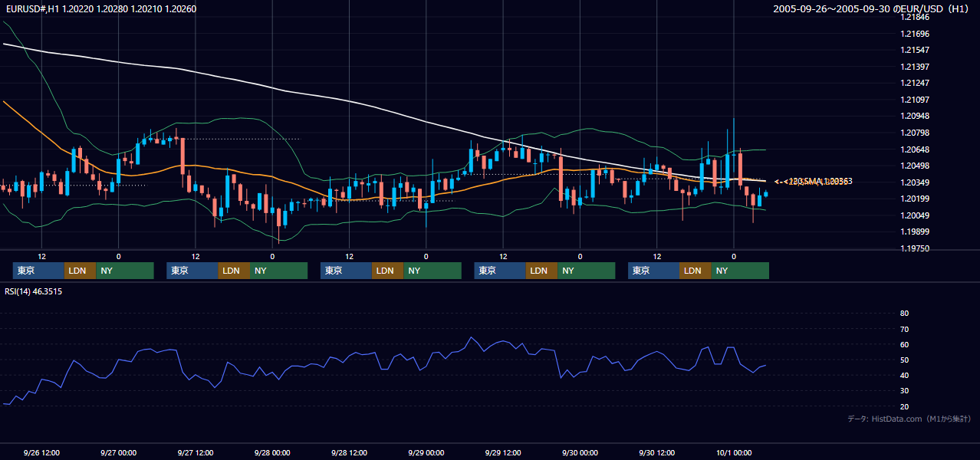This screenshot has height=460, width=980.
Task: Click the 9/26 12:00 date label
Action: (x=41, y=452)
